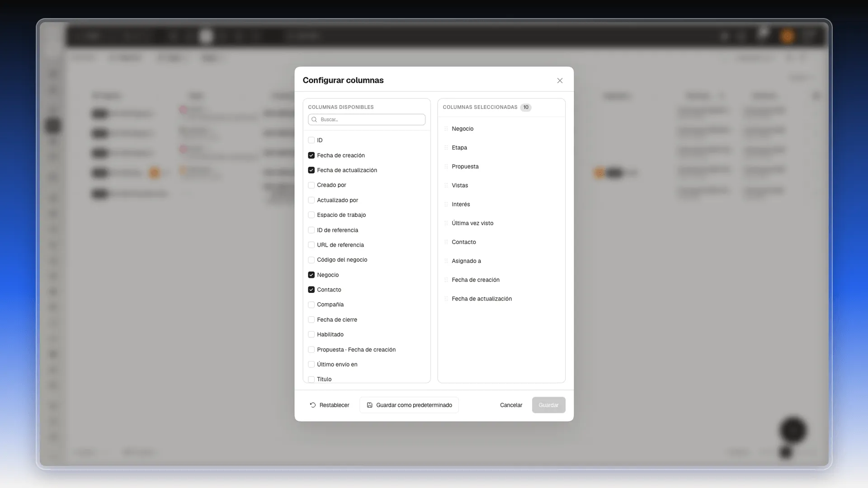Click the Cancelar button
The height and width of the screenshot is (488, 868).
511,405
